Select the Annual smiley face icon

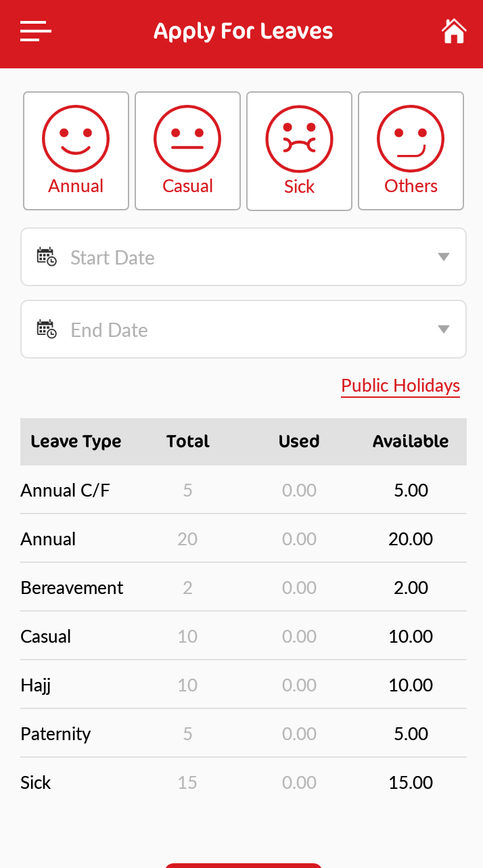[76, 139]
